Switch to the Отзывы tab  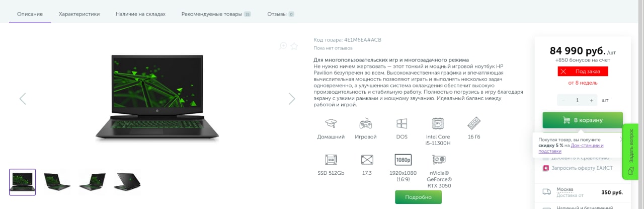click(x=281, y=14)
